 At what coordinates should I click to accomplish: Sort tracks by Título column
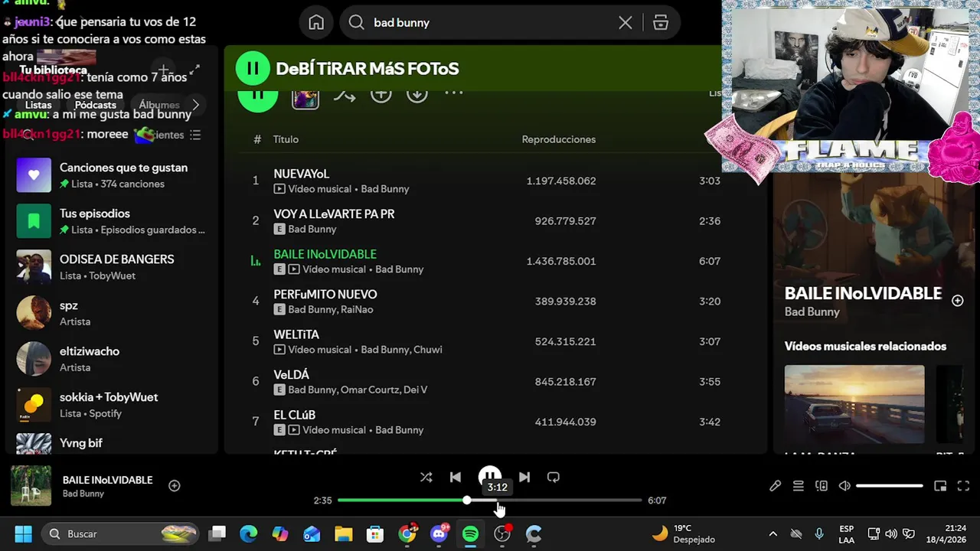(x=286, y=139)
